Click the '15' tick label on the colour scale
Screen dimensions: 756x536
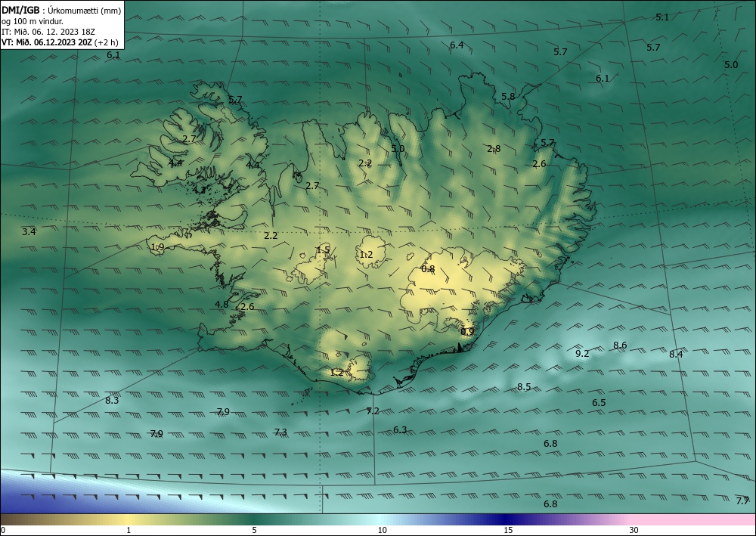(508, 530)
